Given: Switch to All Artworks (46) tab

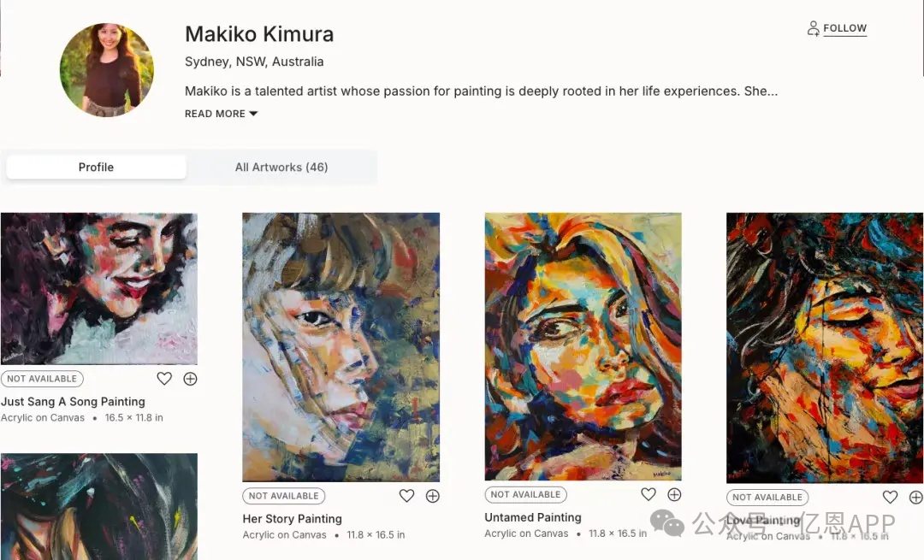Looking at the screenshot, I should point(281,167).
